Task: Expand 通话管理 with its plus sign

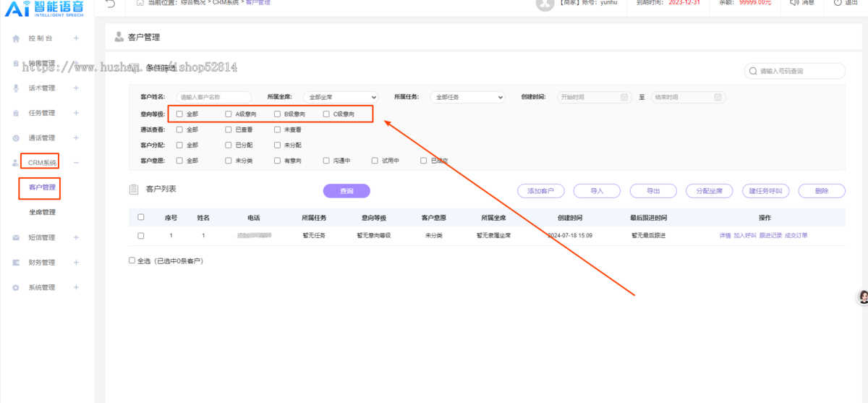Action: coord(76,138)
